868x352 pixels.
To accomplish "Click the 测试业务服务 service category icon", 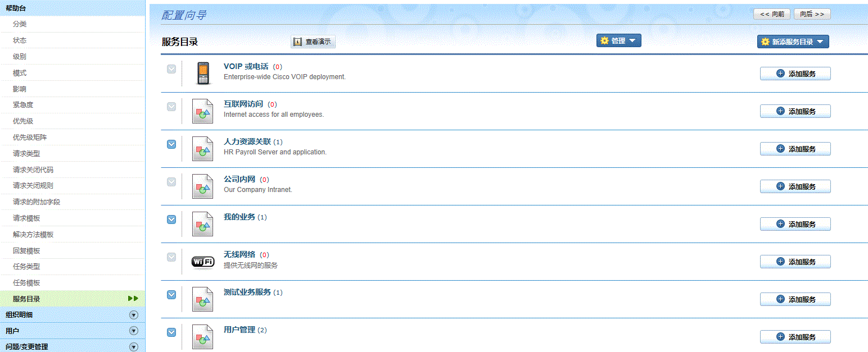I will (202, 299).
